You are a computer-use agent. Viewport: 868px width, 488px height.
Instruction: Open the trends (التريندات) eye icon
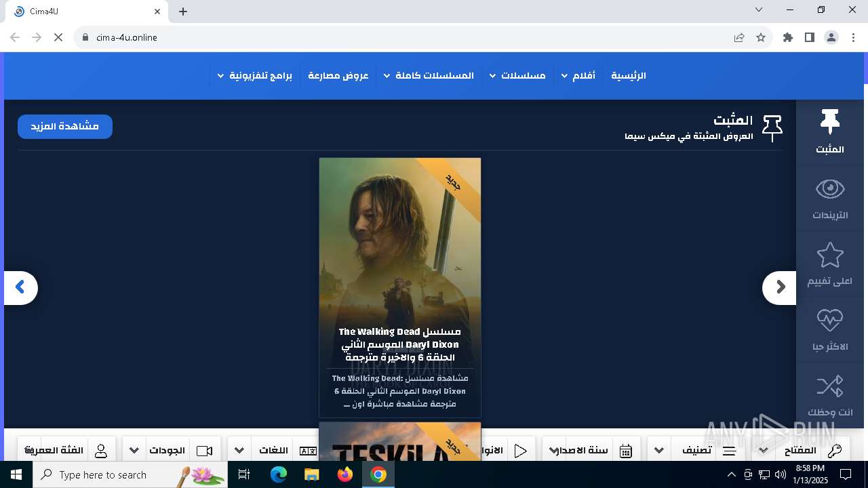(x=829, y=189)
